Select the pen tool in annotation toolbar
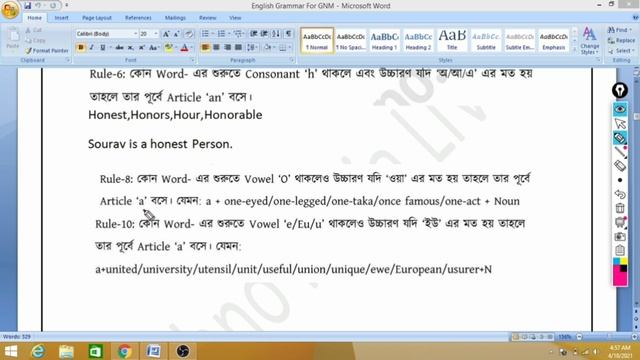The height and width of the screenshot is (360, 640). click(x=620, y=152)
